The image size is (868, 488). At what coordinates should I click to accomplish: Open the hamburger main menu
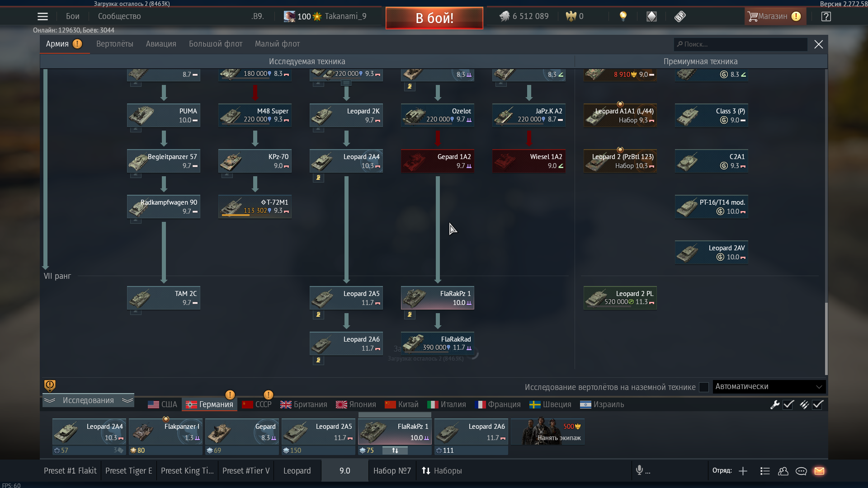point(42,17)
